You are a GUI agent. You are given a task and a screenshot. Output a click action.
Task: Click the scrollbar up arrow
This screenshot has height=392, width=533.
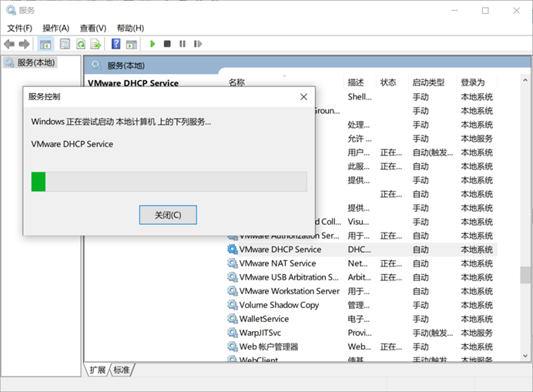pos(525,80)
